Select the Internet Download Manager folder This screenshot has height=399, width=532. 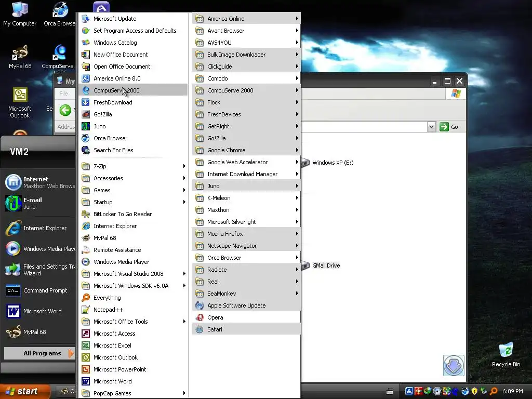tap(246, 174)
